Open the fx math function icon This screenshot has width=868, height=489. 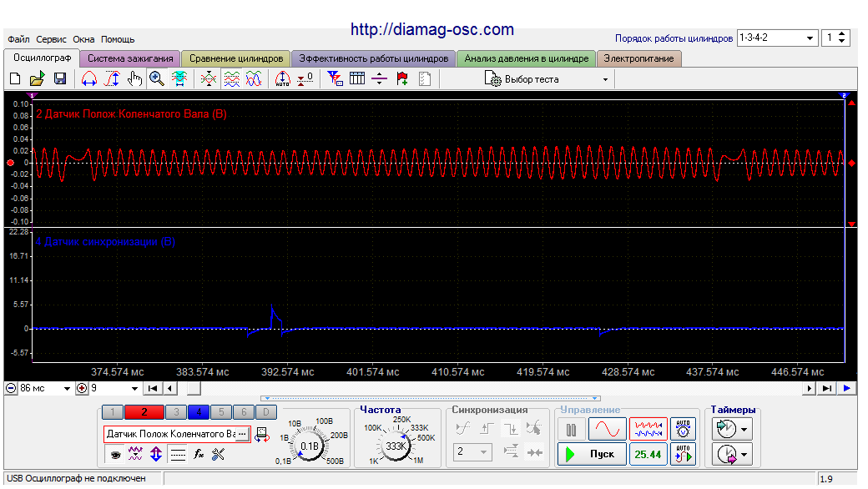199,455
